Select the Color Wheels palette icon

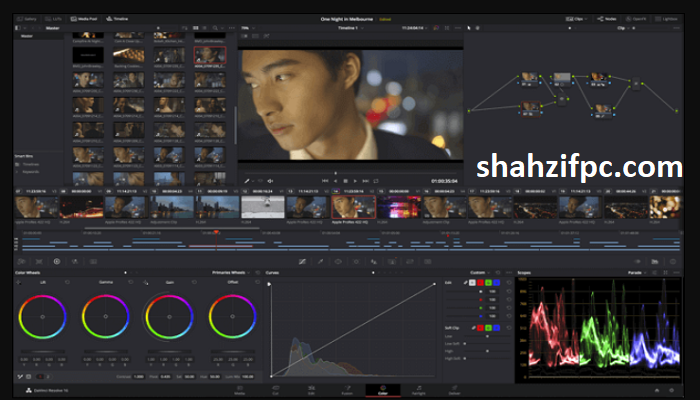tap(57, 262)
